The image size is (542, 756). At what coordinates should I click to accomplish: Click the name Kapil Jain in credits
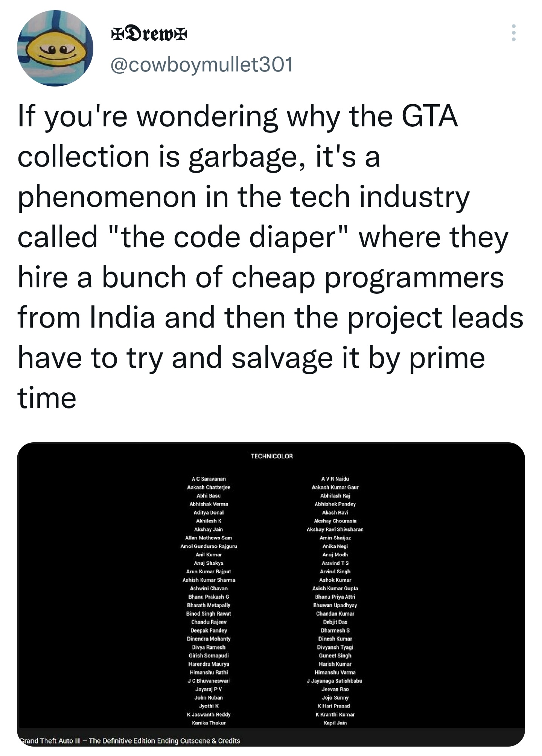pos(335,723)
